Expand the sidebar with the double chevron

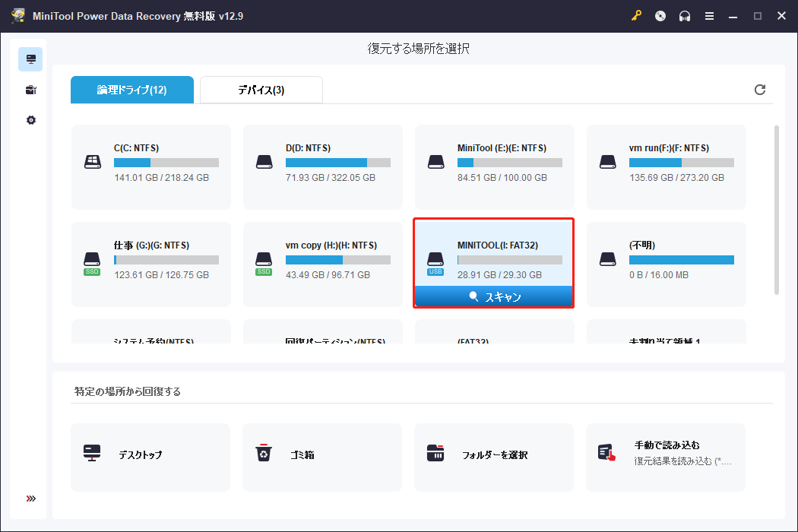click(31, 499)
